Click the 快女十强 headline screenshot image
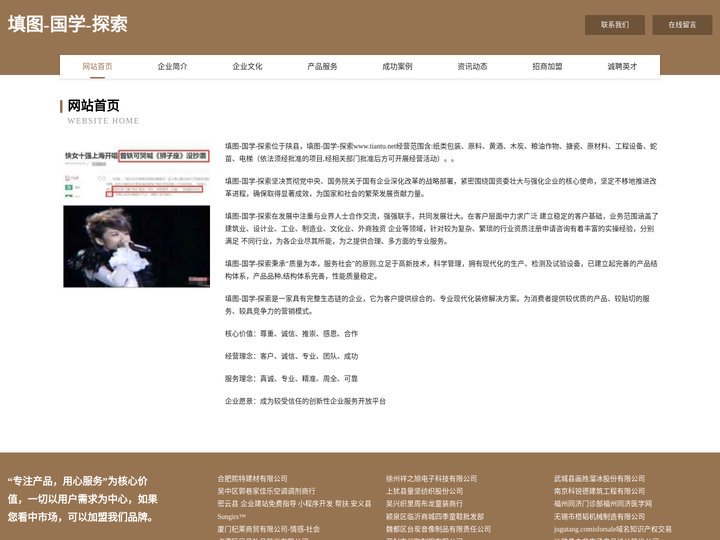The image size is (720, 540). [137, 174]
